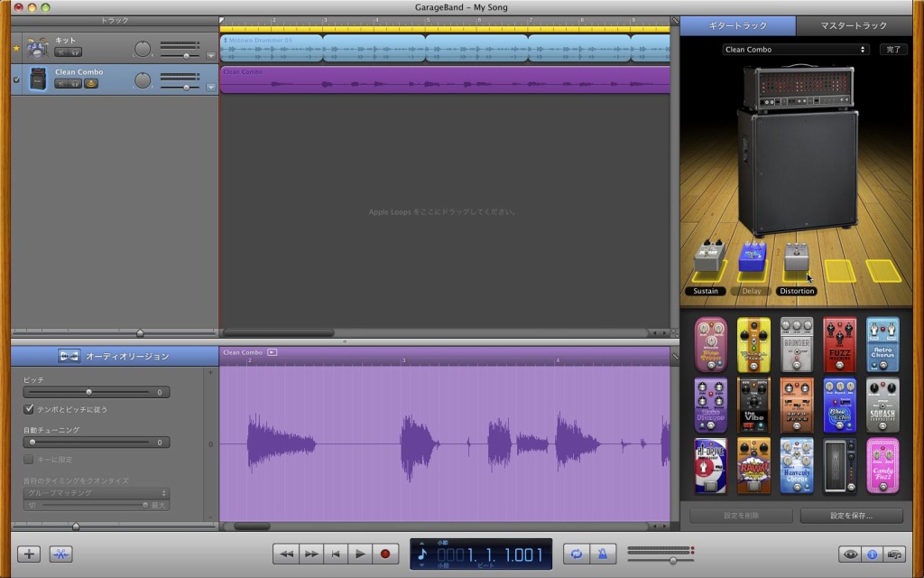The image size is (924, 578).
Task: Open the media browser button
Action: coord(894,555)
